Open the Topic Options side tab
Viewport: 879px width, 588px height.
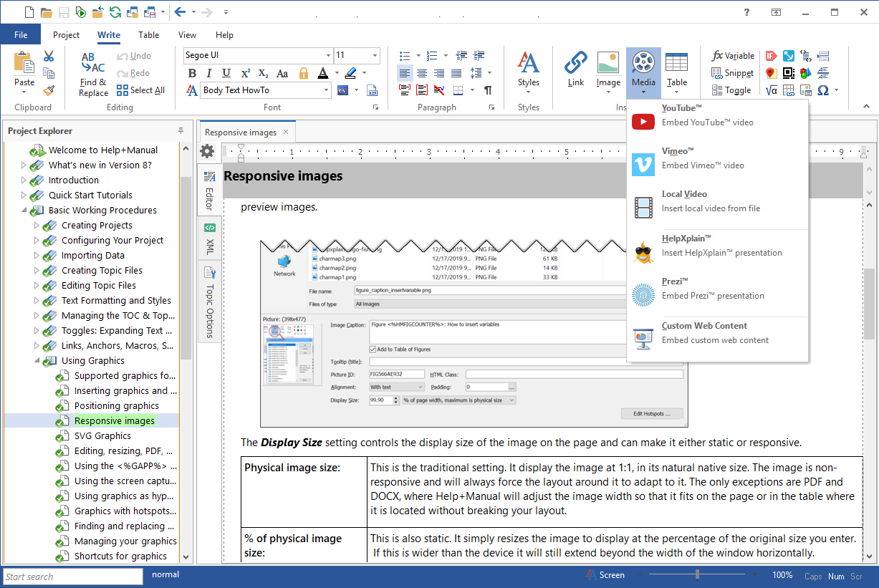tap(209, 302)
